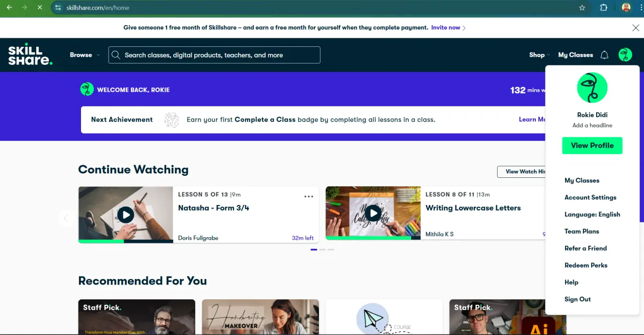
Task: Open Help from the profile menu
Action: pos(571,282)
